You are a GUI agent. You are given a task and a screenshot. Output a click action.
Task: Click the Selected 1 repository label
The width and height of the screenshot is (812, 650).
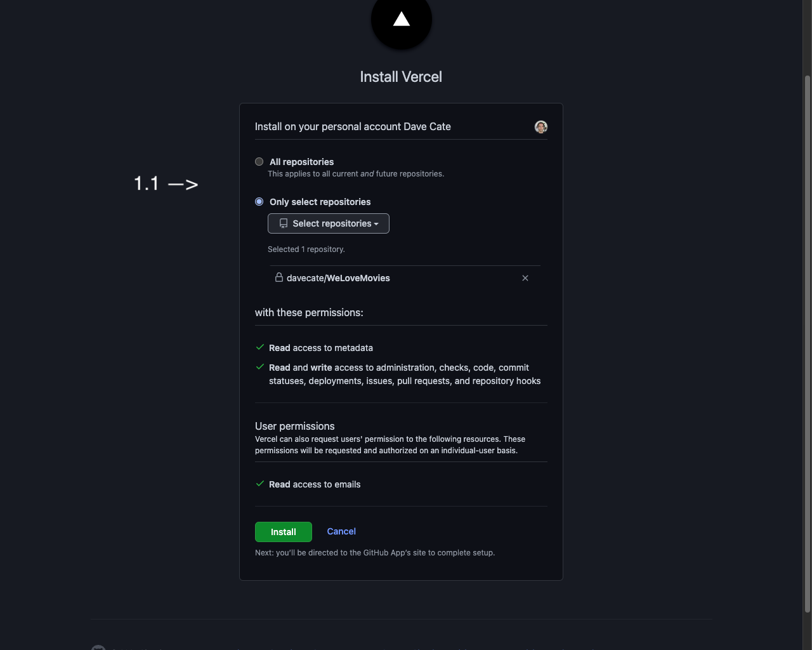[306, 249]
